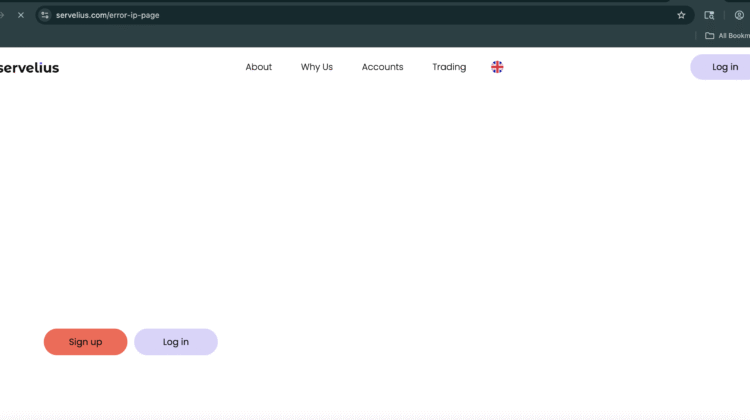Screen dimensions: 750x420
Task: Stop loading the page with X button
Action: [20, 15]
